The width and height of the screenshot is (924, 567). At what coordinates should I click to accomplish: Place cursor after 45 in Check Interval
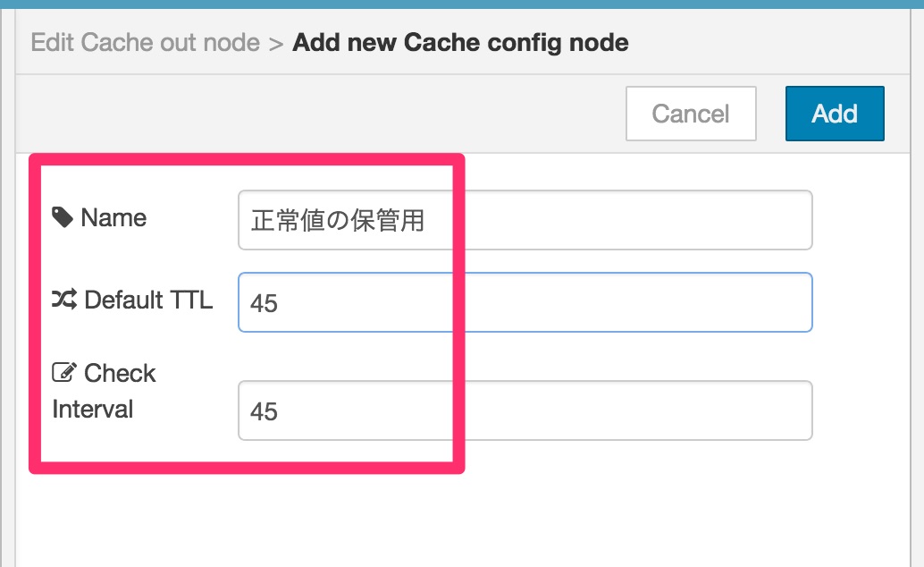[279, 411]
